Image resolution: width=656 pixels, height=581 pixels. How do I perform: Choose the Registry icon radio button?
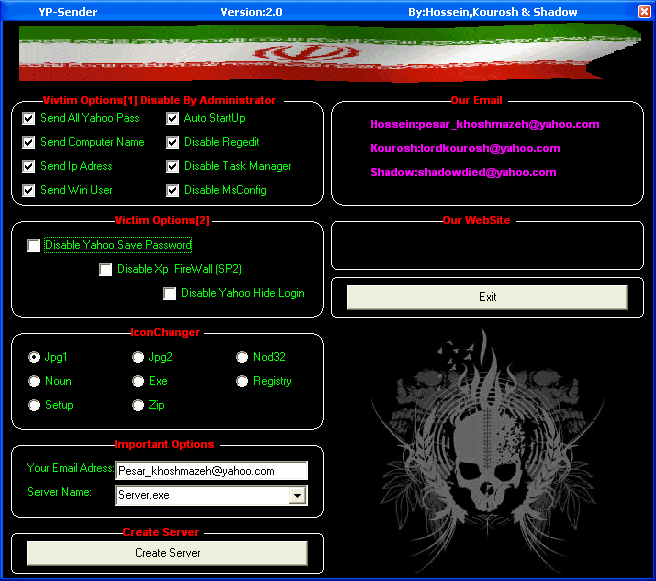243,381
